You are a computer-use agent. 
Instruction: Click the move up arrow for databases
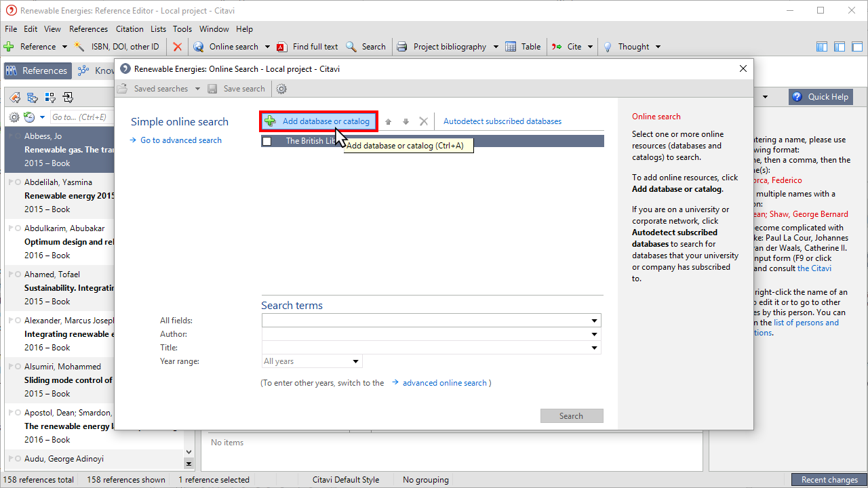tap(389, 121)
